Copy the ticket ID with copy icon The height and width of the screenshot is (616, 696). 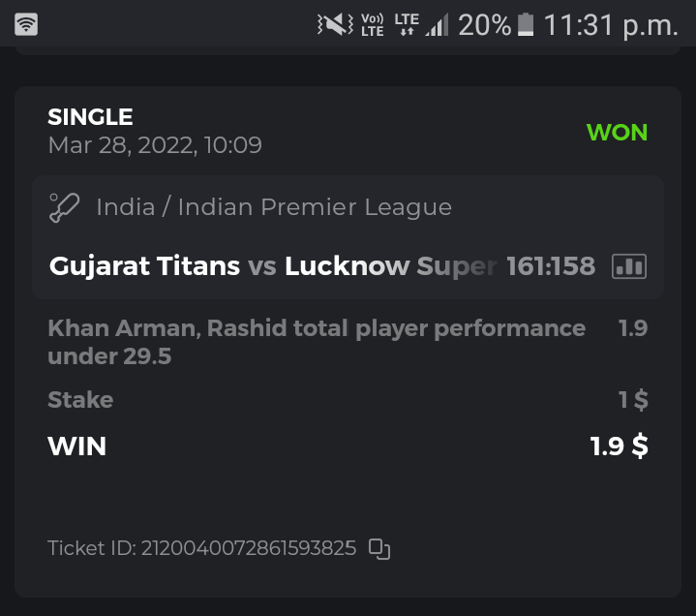pos(379,549)
